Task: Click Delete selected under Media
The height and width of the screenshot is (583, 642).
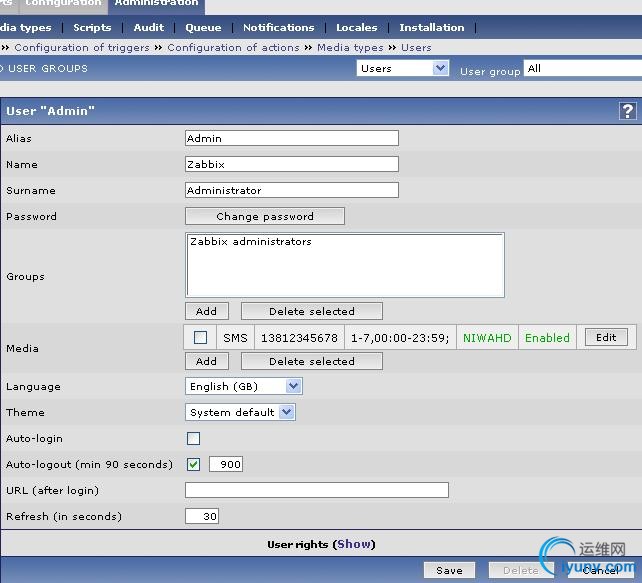Action: 312,361
